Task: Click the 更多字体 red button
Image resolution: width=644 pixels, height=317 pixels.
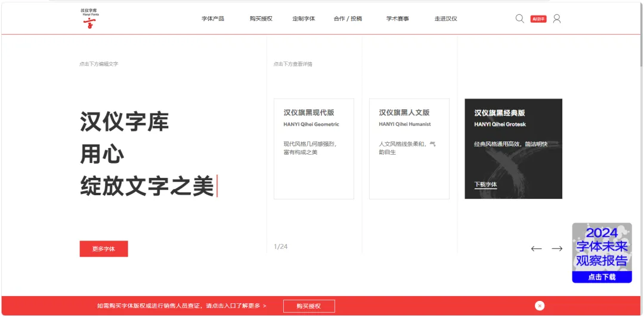Action: pyautogui.click(x=104, y=249)
